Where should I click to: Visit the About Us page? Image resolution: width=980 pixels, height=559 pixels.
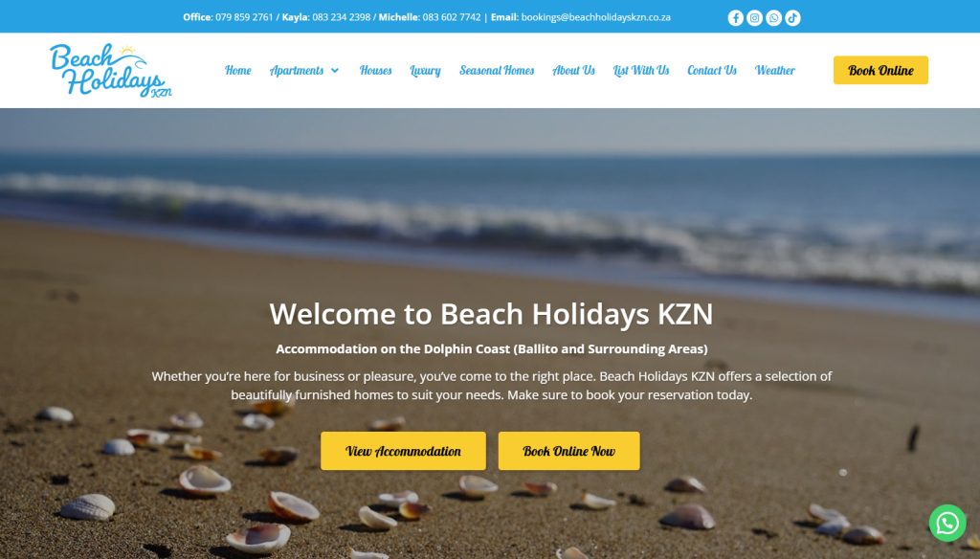coord(574,71)
